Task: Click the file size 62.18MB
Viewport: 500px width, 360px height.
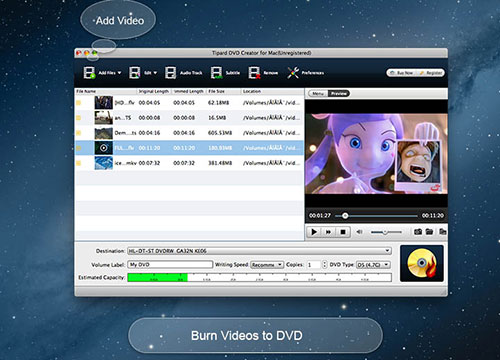Action: [x=218, y=103]
